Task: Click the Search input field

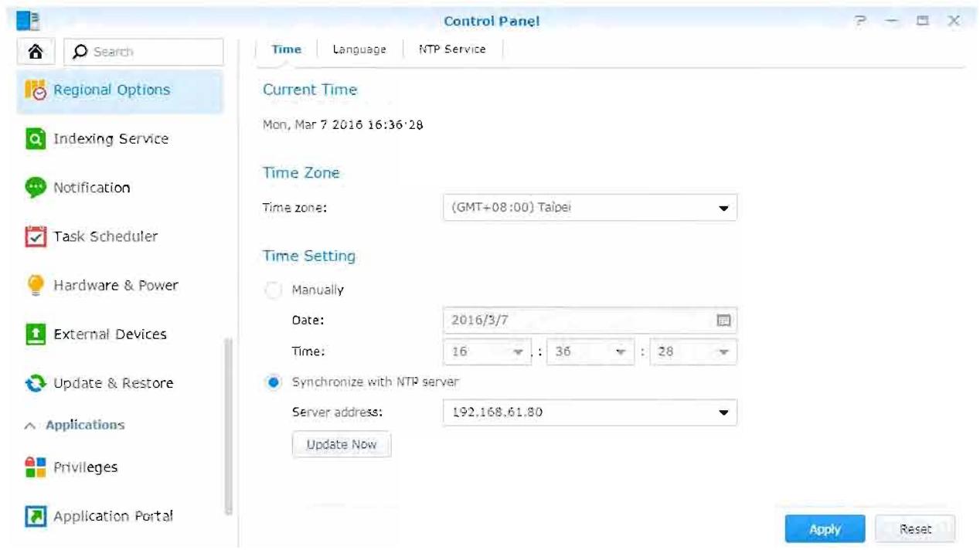Action: 144,52
